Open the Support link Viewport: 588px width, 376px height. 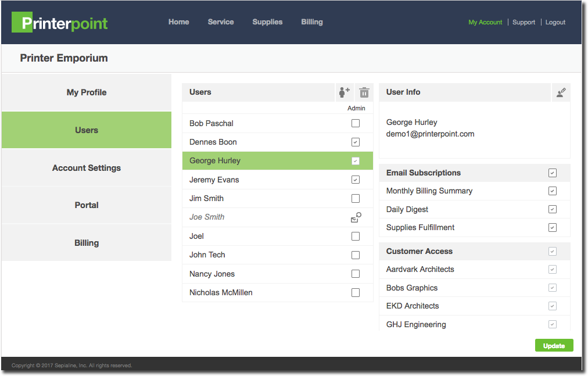click(524, 22)
